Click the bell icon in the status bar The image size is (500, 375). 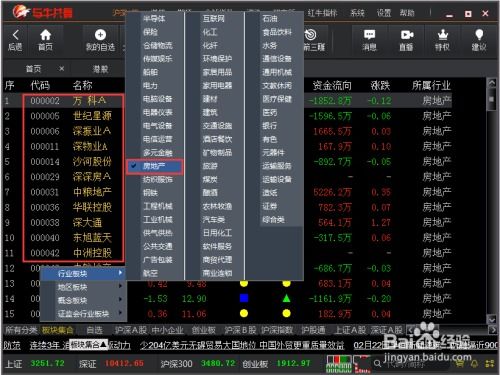coord(474,363)
